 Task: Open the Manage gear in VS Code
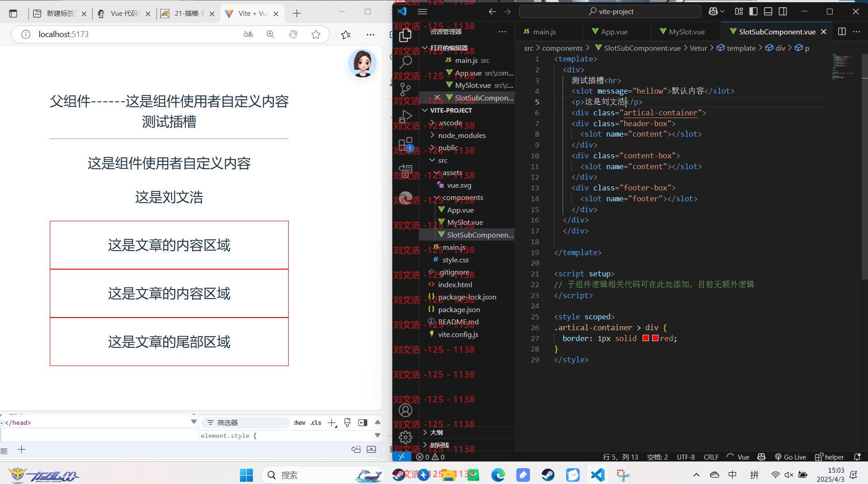click(405, 437)
